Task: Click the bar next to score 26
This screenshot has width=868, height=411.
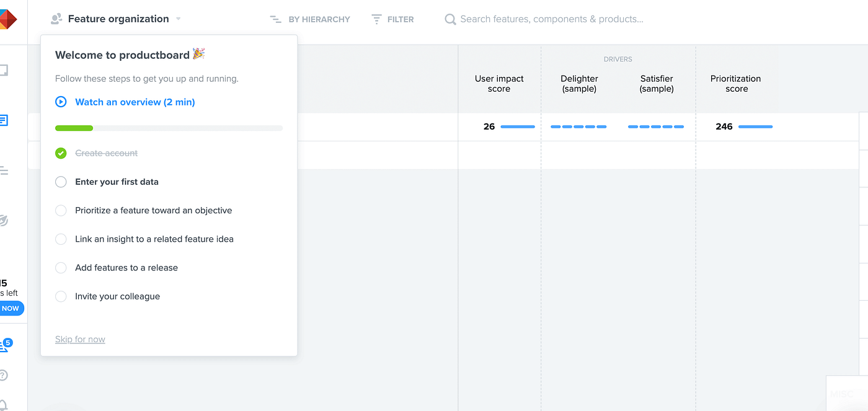Action: [x=518, y=126]
